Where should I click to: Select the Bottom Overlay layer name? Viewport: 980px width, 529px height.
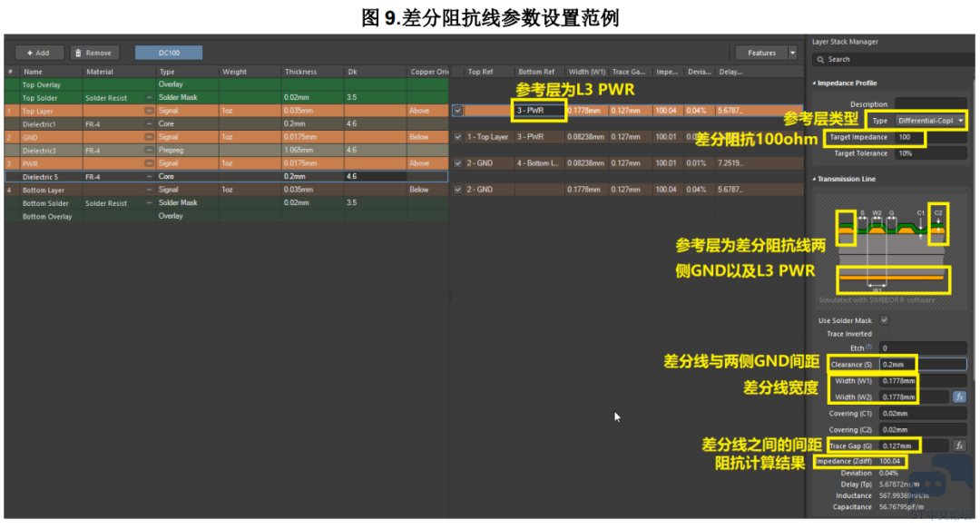pos(47,217)
